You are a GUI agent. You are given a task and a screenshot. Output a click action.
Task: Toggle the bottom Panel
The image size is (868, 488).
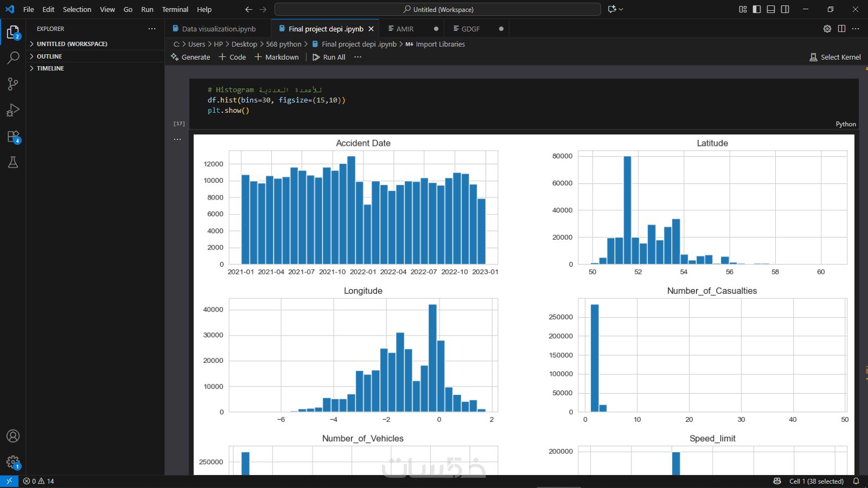pos(771,9)
